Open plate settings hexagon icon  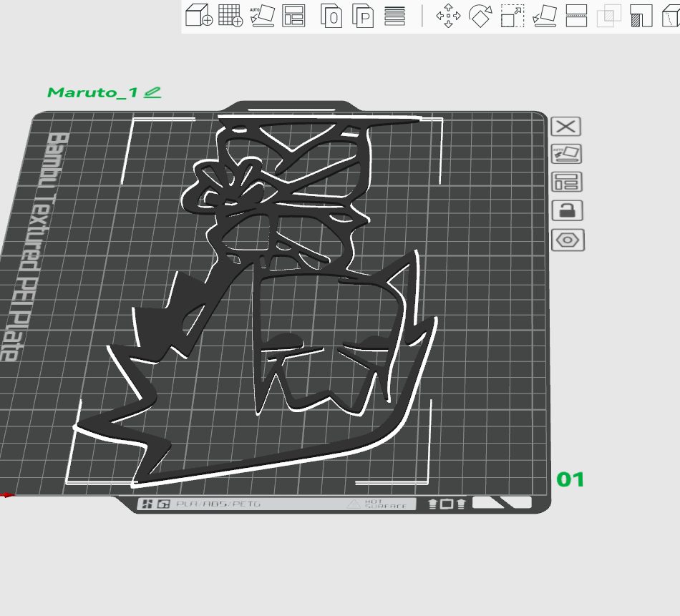568,240
